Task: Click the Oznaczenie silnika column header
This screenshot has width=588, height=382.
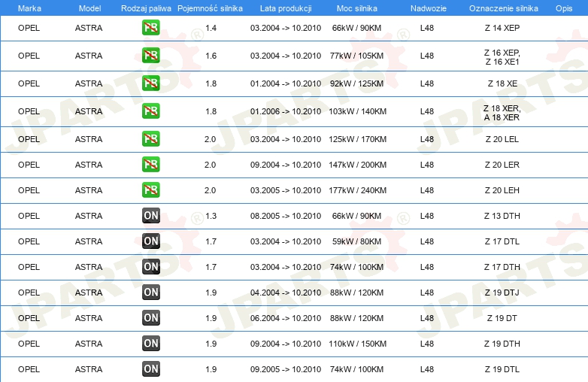Action: pyautogui.click(x=504, y=8)
